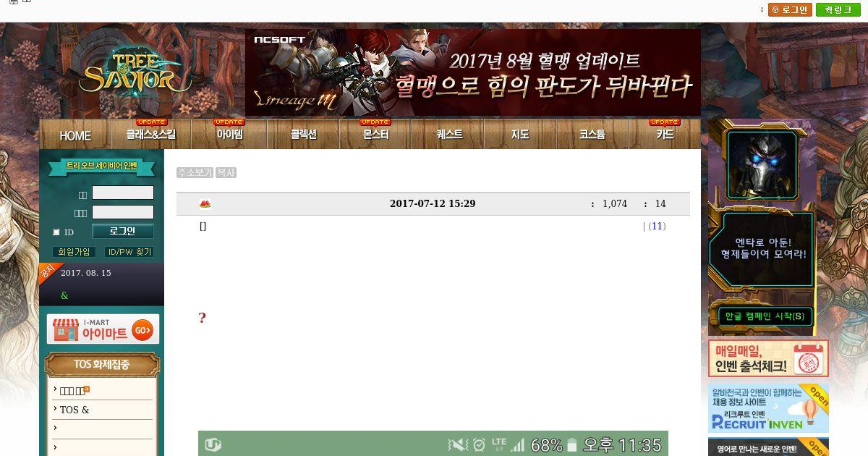Click the alarm clock icon in phone status bar
The height and width of the screenshot is (456, 868).
pyautogui.click(x=479, y=444)
